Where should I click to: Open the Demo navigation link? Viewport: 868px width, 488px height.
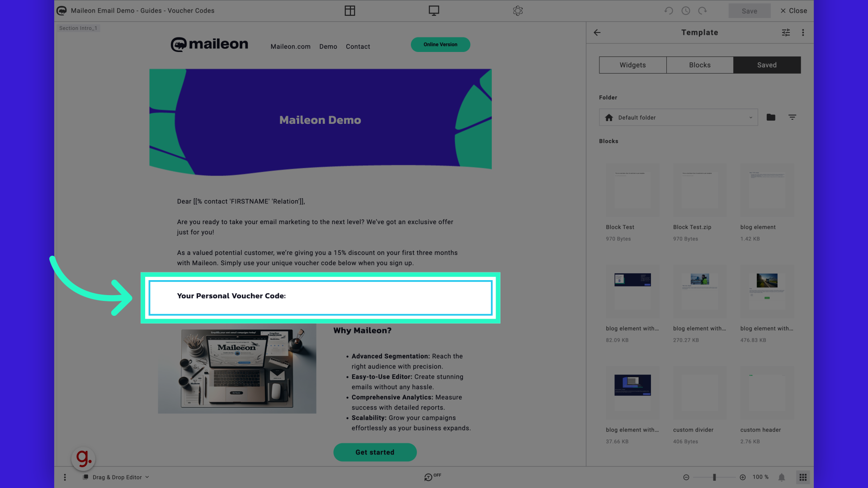pos(328,47)
